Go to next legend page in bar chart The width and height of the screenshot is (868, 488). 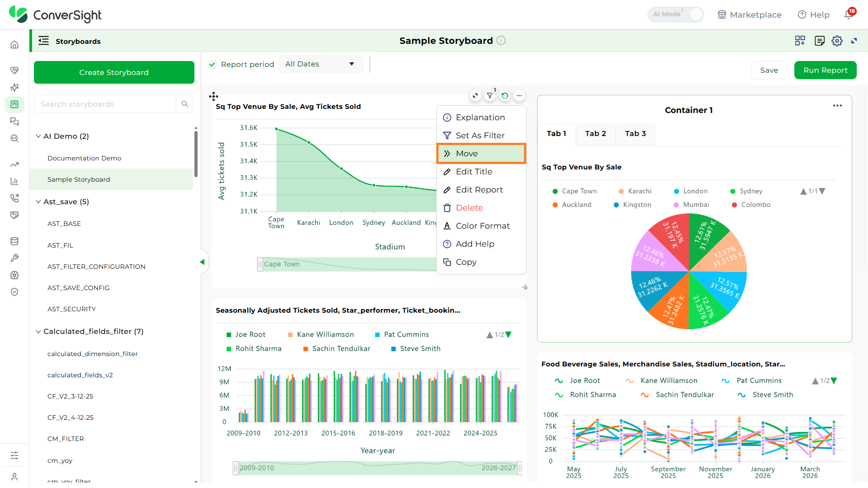(509, 335)
